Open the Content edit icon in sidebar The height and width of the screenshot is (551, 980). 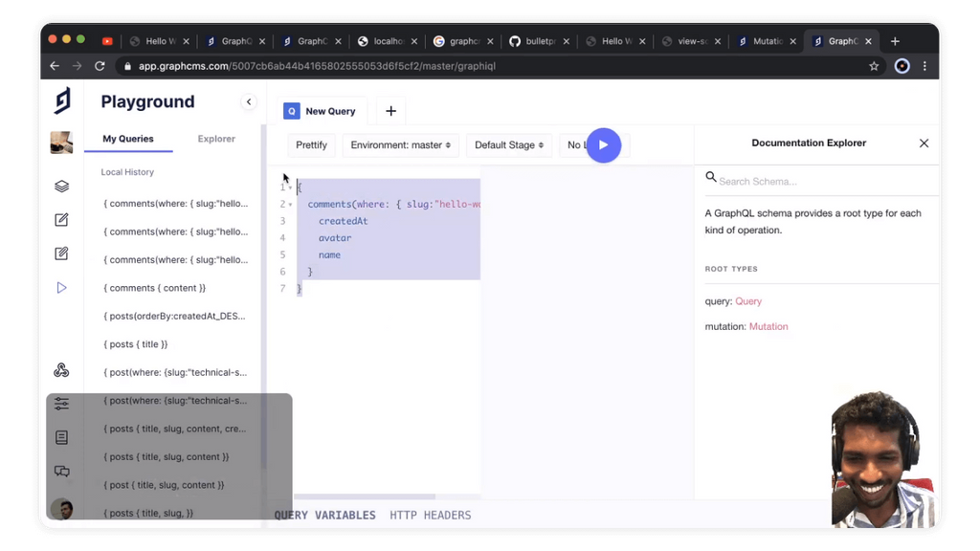[x=61, y=220]
